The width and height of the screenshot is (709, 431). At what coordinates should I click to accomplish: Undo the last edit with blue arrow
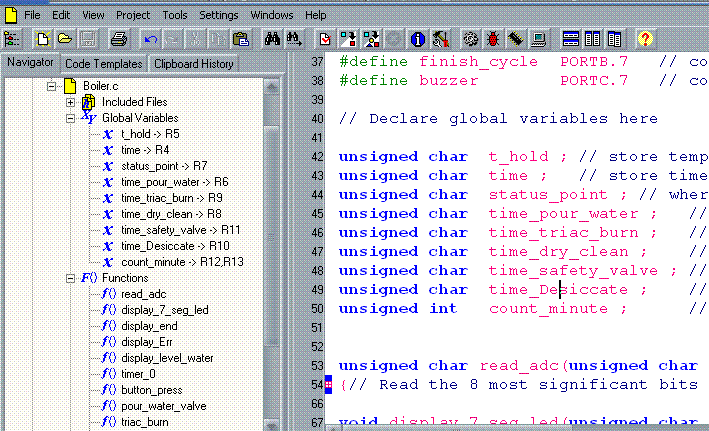(x=151, y=39)
